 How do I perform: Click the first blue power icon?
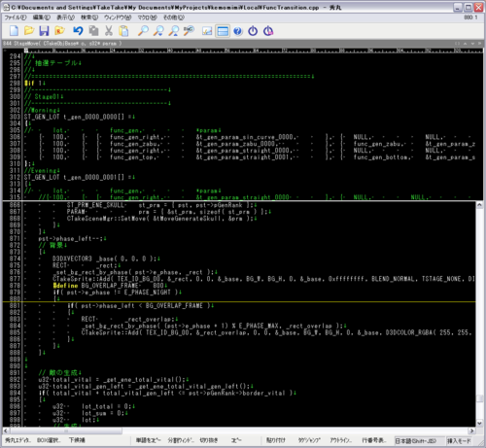pyautogui.click(x=253, y=31)
